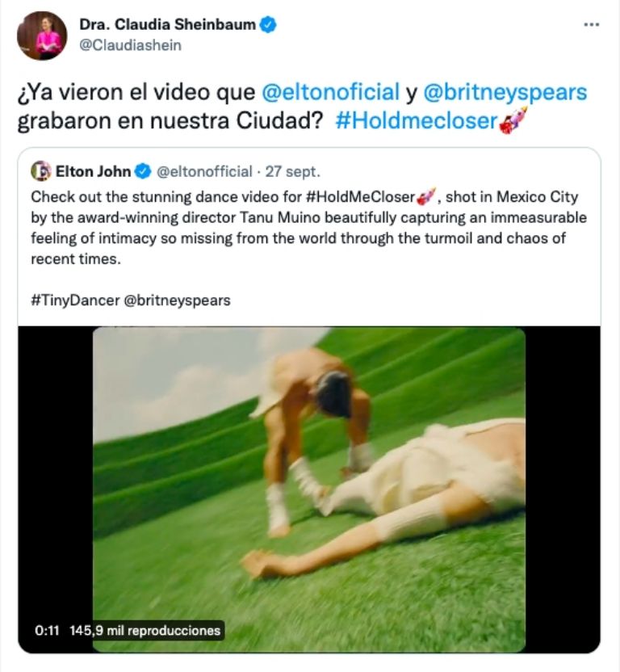Click the verified badge next to Elton John
The height and width of the screenshot is (672, 620).
click(143, 172)
